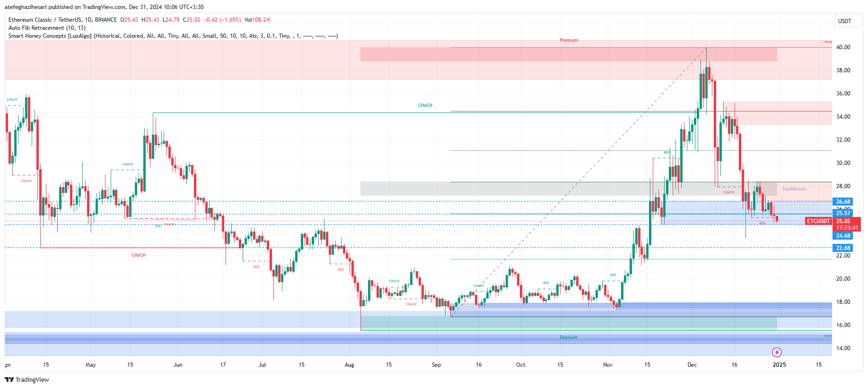Screen dimensions: 868x388
Task: Click the Discount zone label
Action: point(568,337)
